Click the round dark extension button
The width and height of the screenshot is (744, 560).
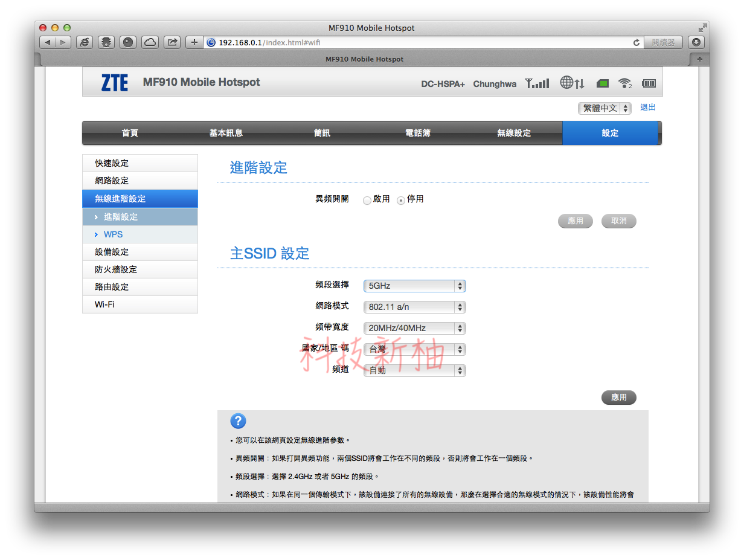(x=128, y=42)
